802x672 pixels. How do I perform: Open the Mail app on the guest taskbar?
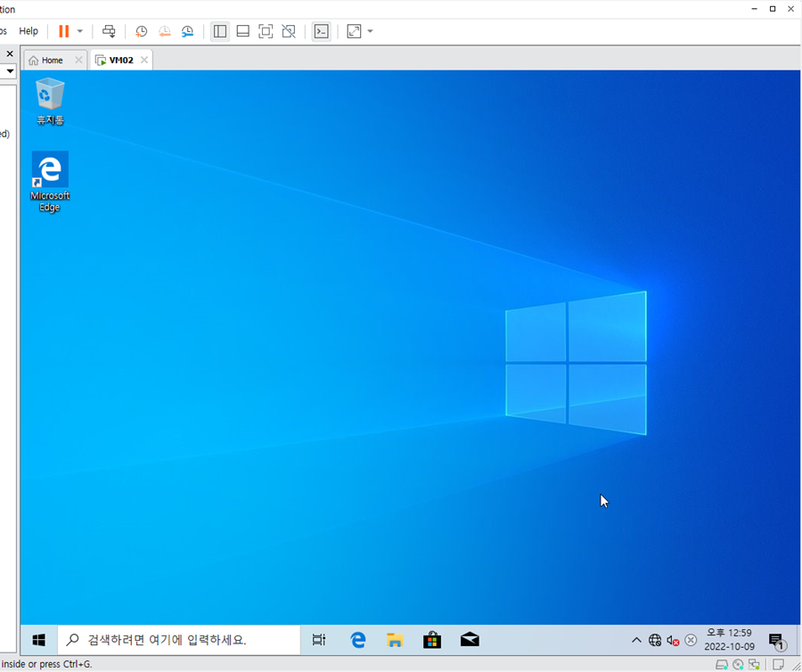[x=470, y=640]
